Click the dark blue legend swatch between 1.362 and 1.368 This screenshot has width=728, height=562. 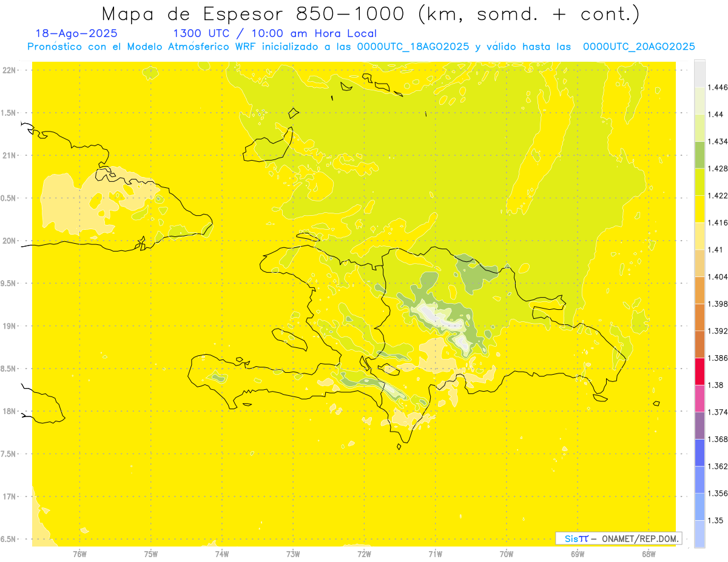pyautogui.click(x=699, y=453)
